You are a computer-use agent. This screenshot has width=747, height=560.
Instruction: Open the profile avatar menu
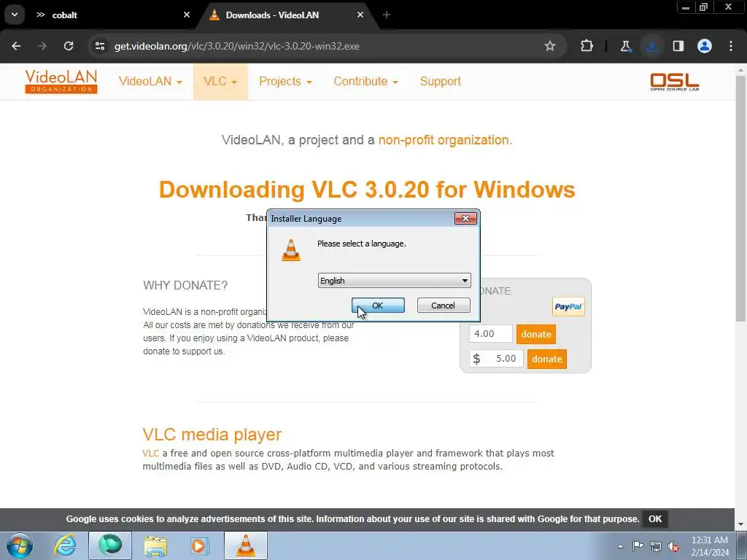tap(705, 46)
